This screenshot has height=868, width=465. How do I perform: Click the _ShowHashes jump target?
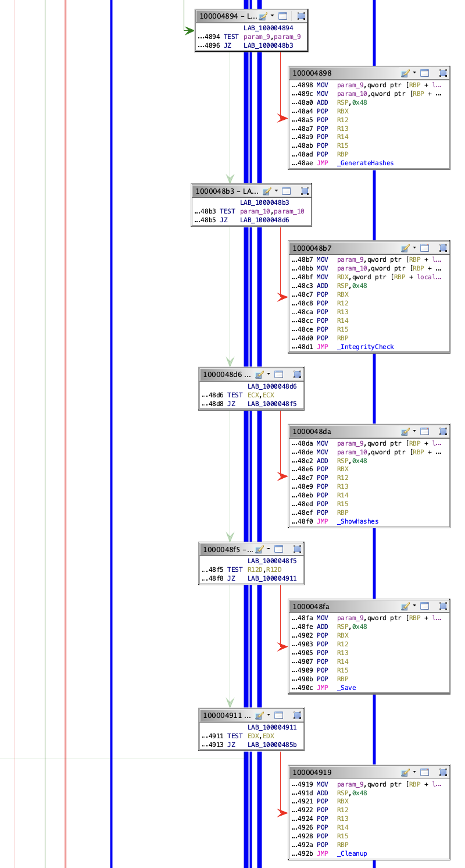tap(357, 521)
